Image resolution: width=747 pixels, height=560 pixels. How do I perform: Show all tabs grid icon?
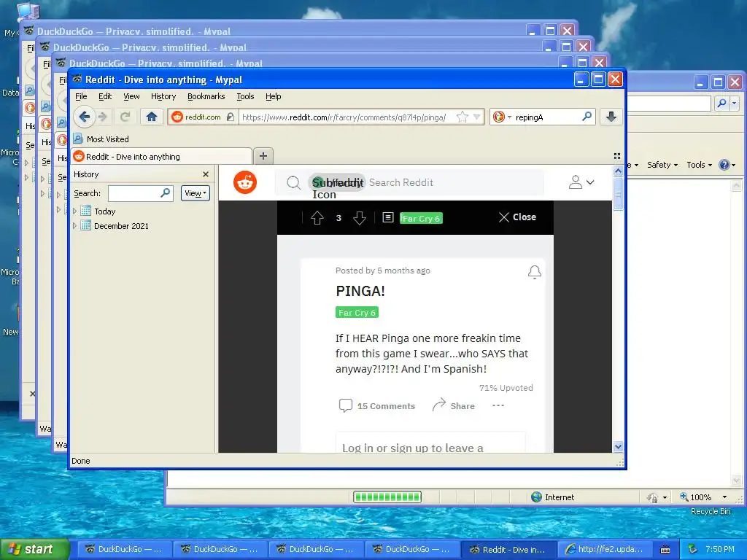pos(617,156)
